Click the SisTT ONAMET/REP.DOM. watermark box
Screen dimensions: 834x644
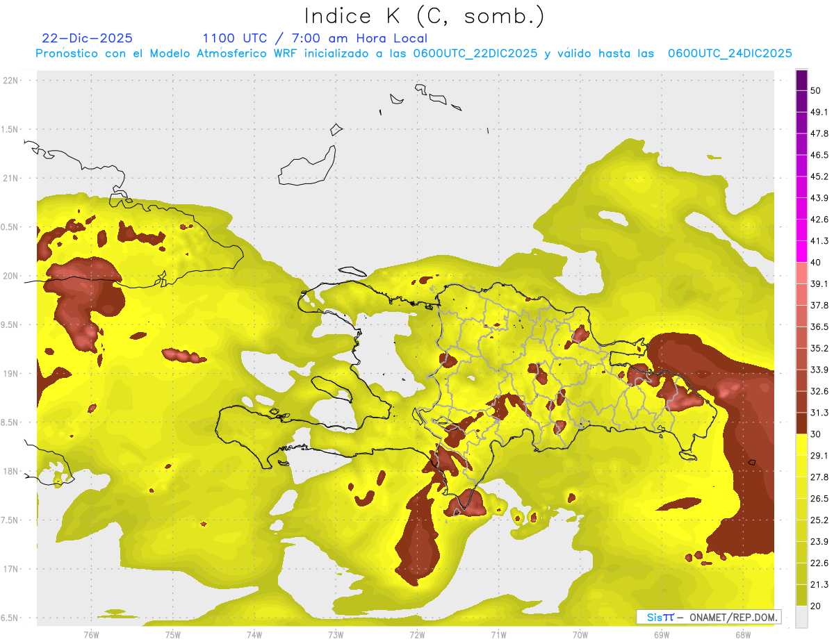point(708,617)
